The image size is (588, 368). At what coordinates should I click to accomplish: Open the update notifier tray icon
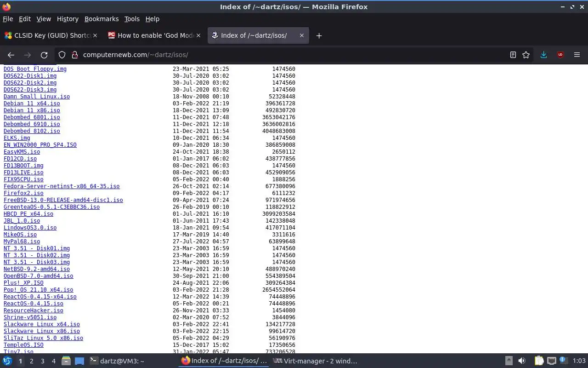click(x=563, y=361)
